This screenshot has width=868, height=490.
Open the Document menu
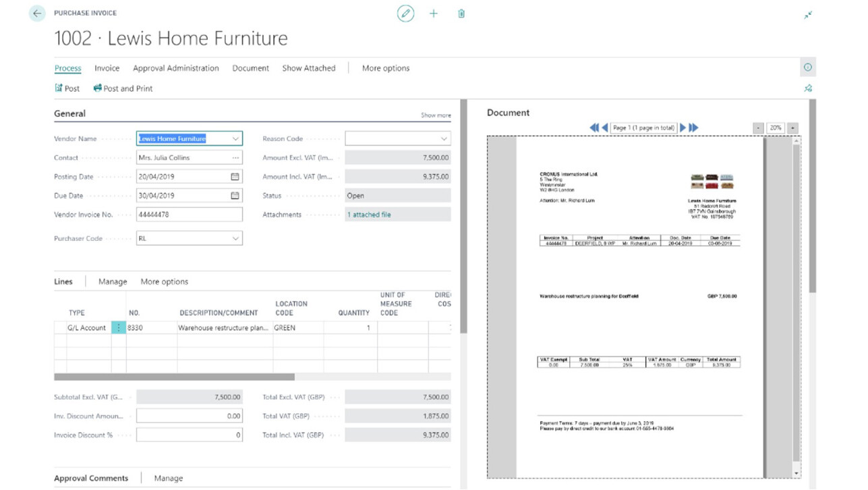(251, 68)
